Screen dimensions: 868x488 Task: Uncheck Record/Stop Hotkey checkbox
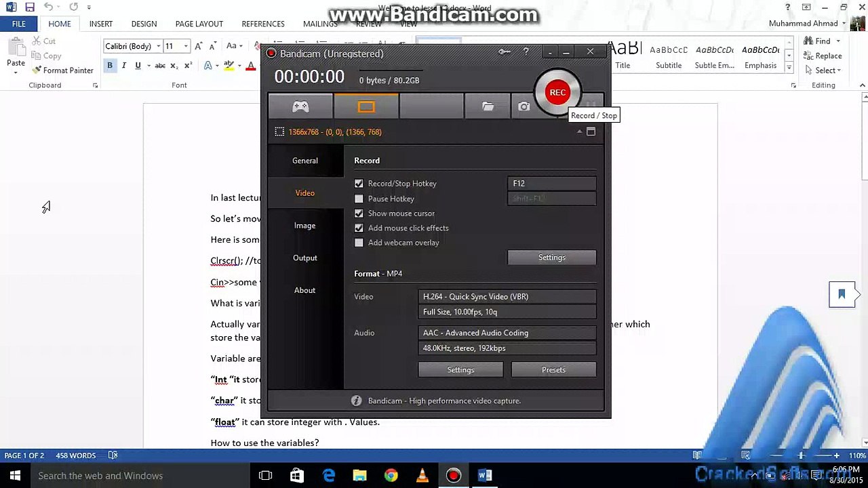(359, 184)
